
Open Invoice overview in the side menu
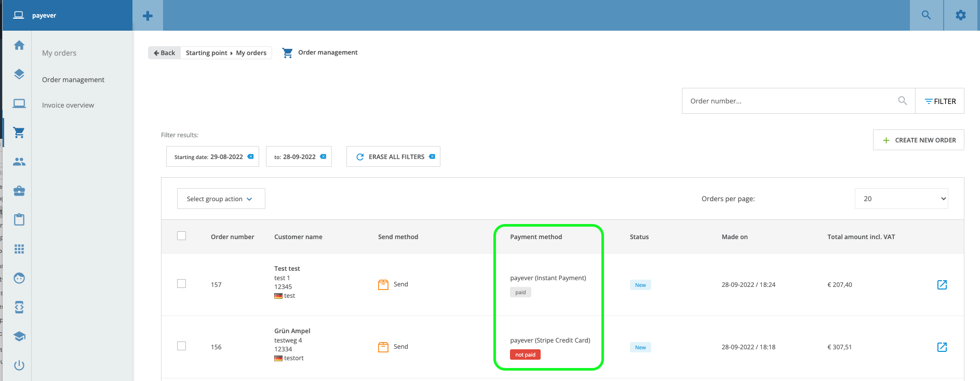coord(68,105)
